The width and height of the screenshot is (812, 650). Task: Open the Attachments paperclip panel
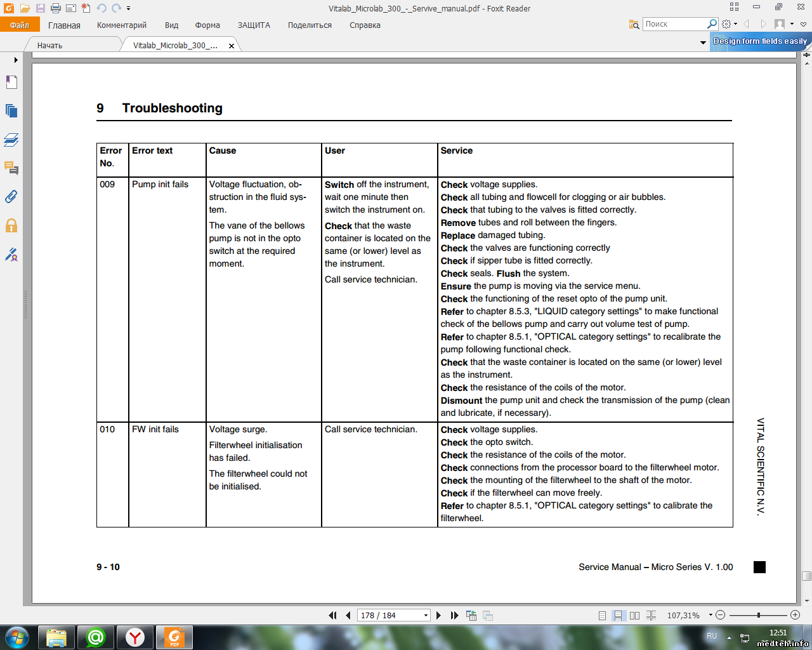pos(11,197)
